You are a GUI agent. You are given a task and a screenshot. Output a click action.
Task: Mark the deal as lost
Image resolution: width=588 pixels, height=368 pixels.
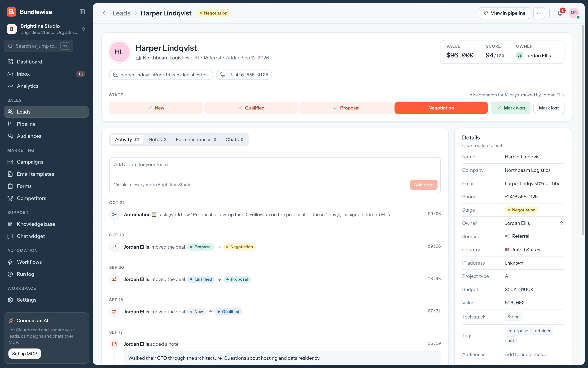click(x=549, y=108)
